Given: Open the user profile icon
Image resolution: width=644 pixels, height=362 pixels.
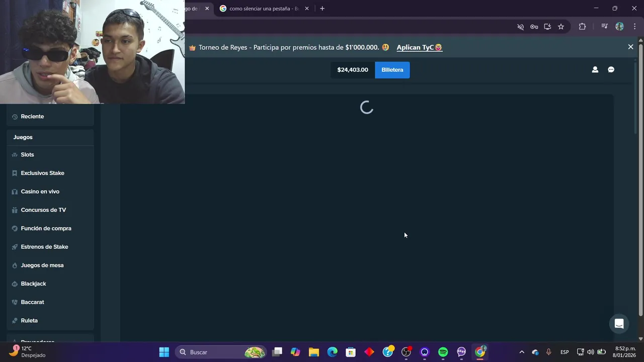Looking at the screenshot, I should pos(595,70).
